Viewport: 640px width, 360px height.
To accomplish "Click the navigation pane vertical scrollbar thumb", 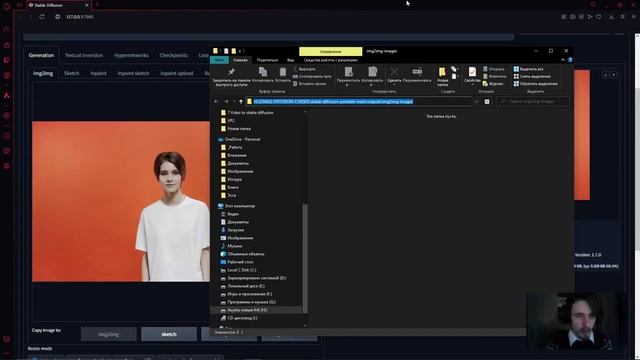I will click(x=305, y=258).
